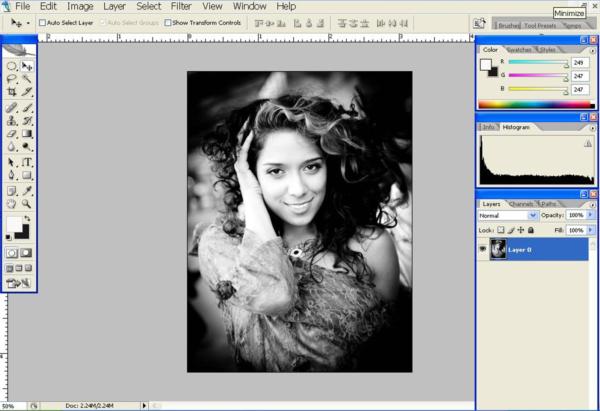Open the Histogram panel options menu arrow

coord(593,128)
